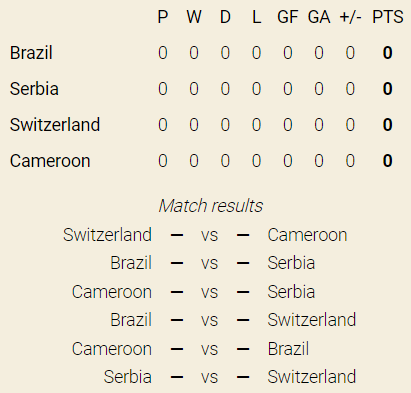This screenshot has width=411, height=393.
Task: Click Switzerland in the standings table
Action: click(55, 125)
